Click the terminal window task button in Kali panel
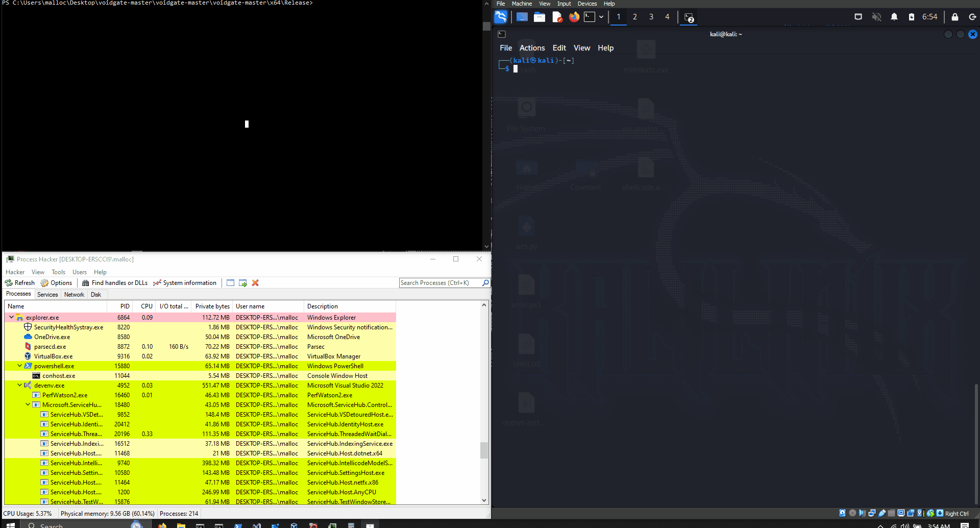980x528 pixels. click(689, 17)
